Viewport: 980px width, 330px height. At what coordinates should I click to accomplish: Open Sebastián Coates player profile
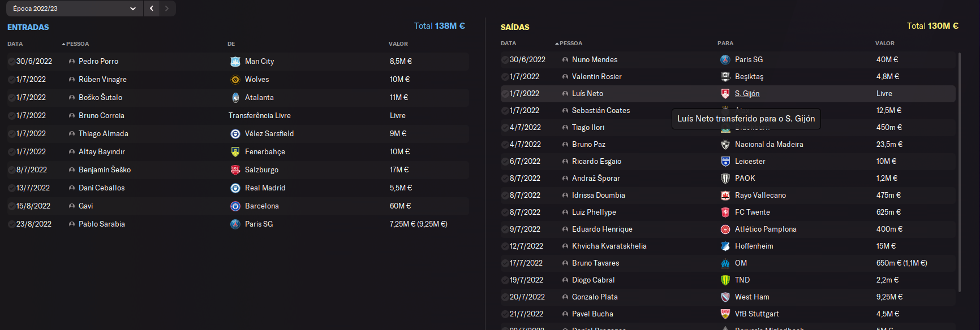point(601,111)
